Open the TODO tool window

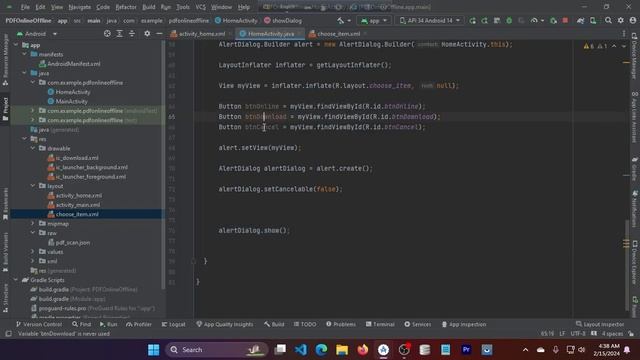(305, 324)
